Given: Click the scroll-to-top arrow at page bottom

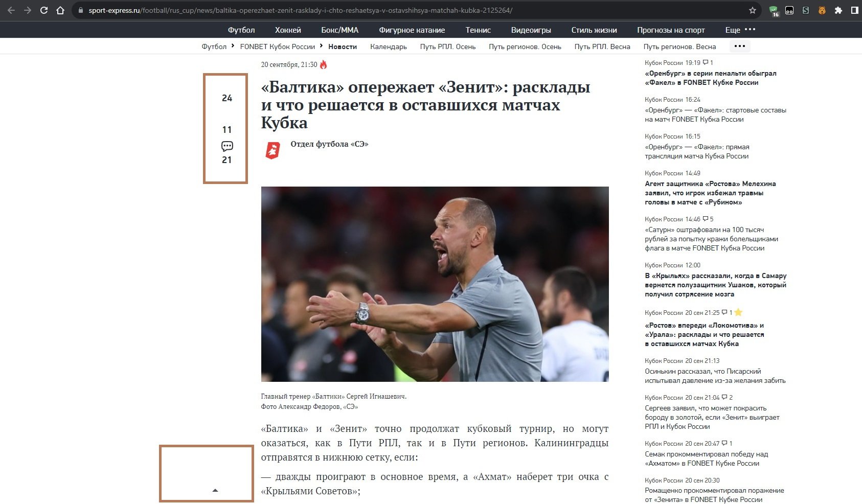Looking at the screenshot, I should coord(215,490).
